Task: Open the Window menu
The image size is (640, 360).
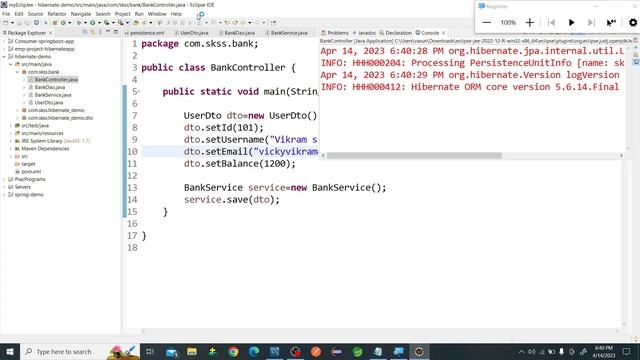Action: pyautogui.click(x=157, y=14)
